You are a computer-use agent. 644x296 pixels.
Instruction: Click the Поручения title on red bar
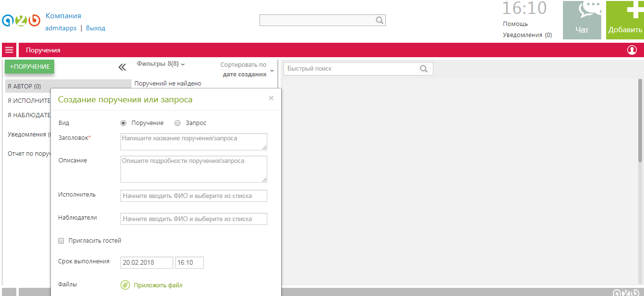[43, 50]
